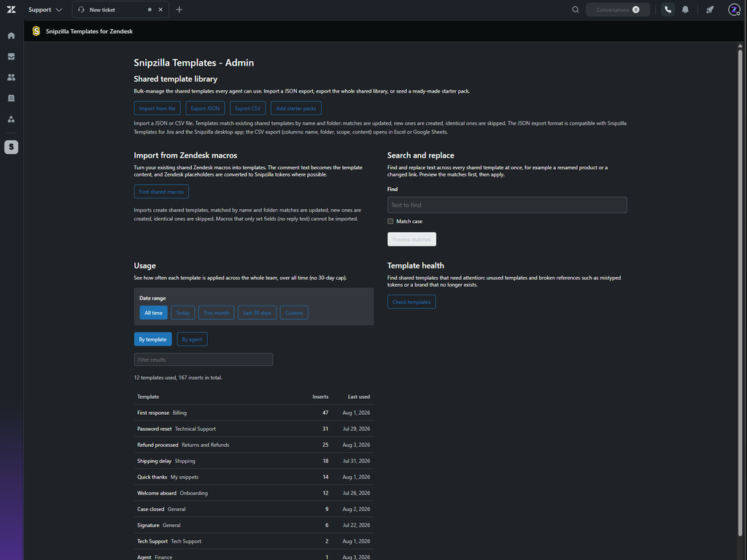Select the Shipping delay row

coord(253,461)
